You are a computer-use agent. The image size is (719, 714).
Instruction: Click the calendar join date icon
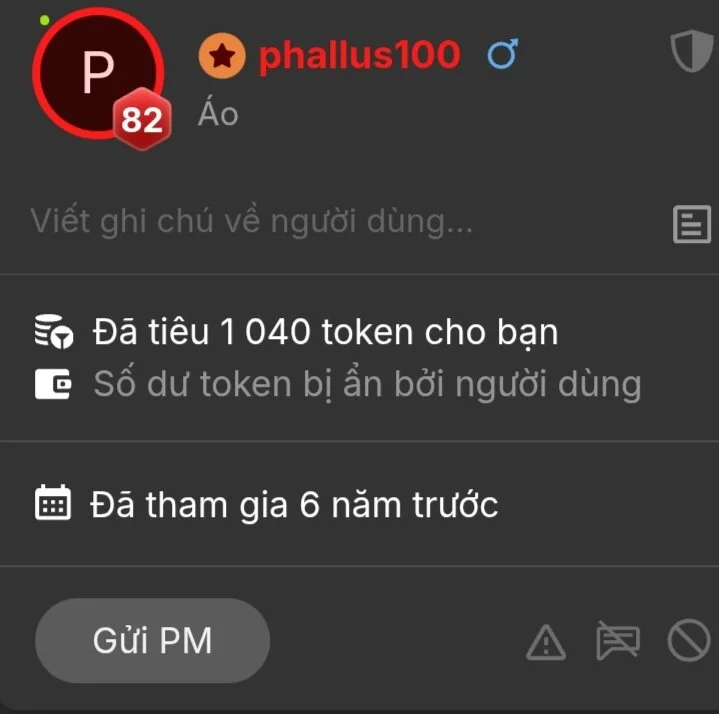tap(53, 502)
